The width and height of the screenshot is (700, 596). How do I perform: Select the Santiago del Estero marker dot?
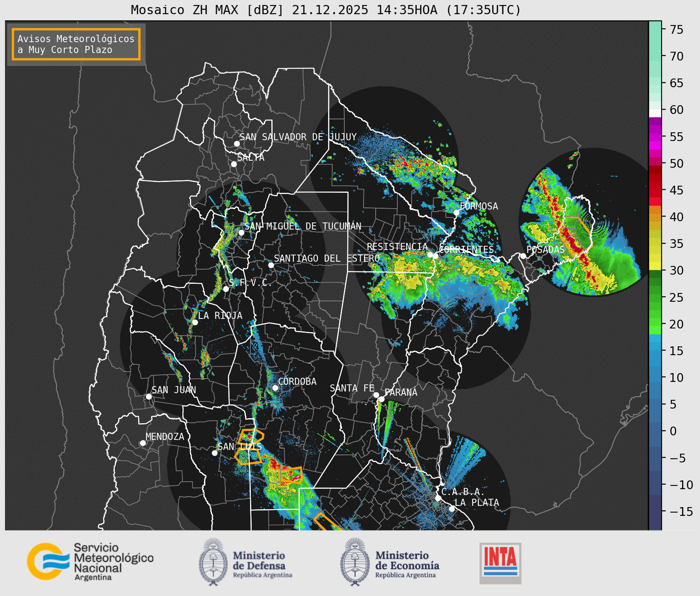point(271,265)
